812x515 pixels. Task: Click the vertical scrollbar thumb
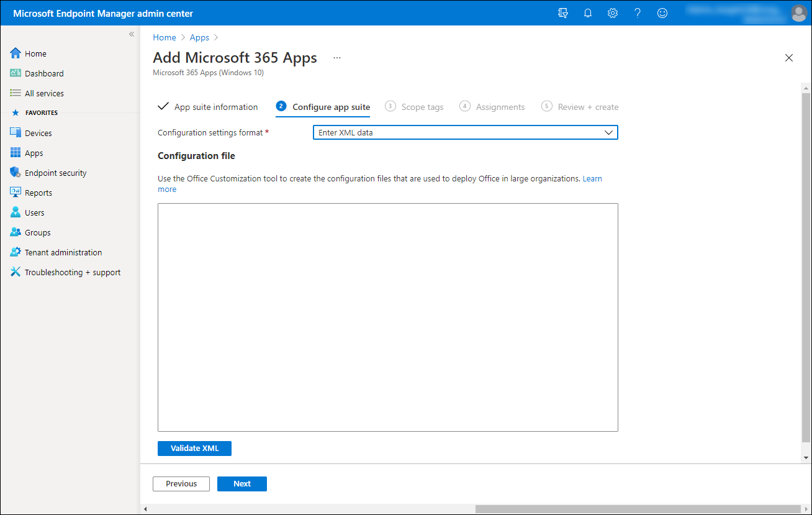(x=806, y=268)
